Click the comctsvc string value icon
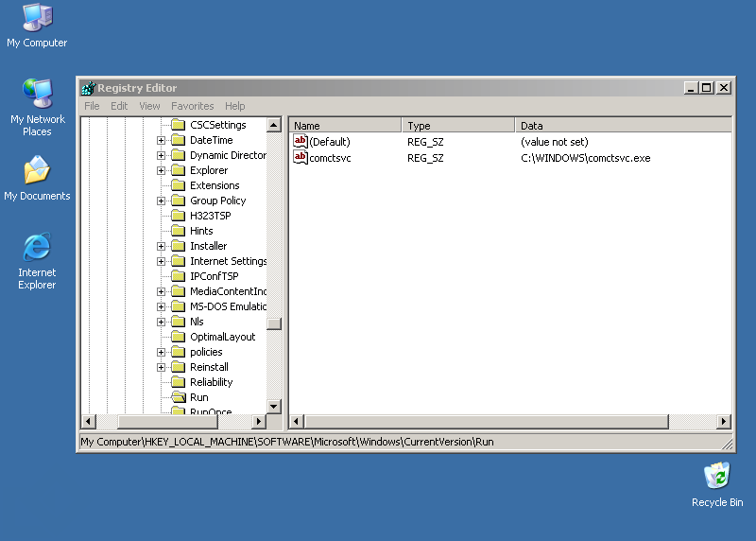Screen dimensions: 756x541 [x=301, y=157]
